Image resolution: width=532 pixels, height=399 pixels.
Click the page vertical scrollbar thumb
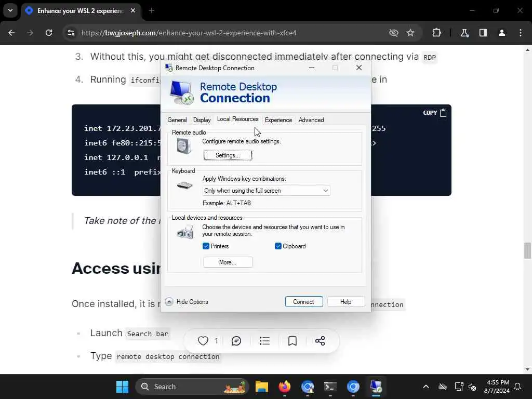[x=527, y=250]
